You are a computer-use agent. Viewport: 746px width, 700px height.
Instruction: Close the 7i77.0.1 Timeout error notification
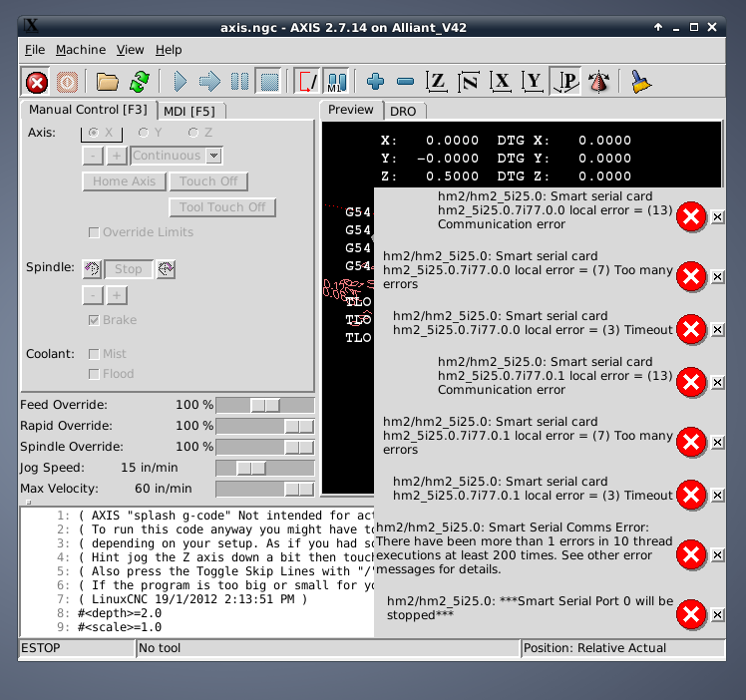pos(717,495)
